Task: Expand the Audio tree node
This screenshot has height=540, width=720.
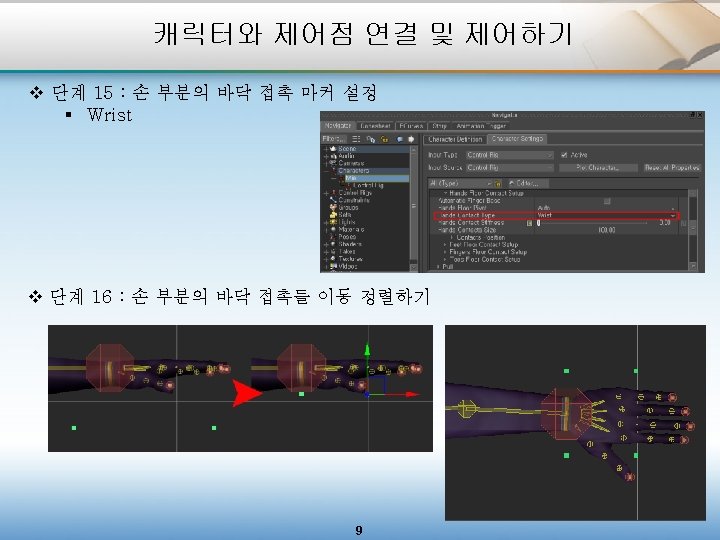Action: click(326, 156)
